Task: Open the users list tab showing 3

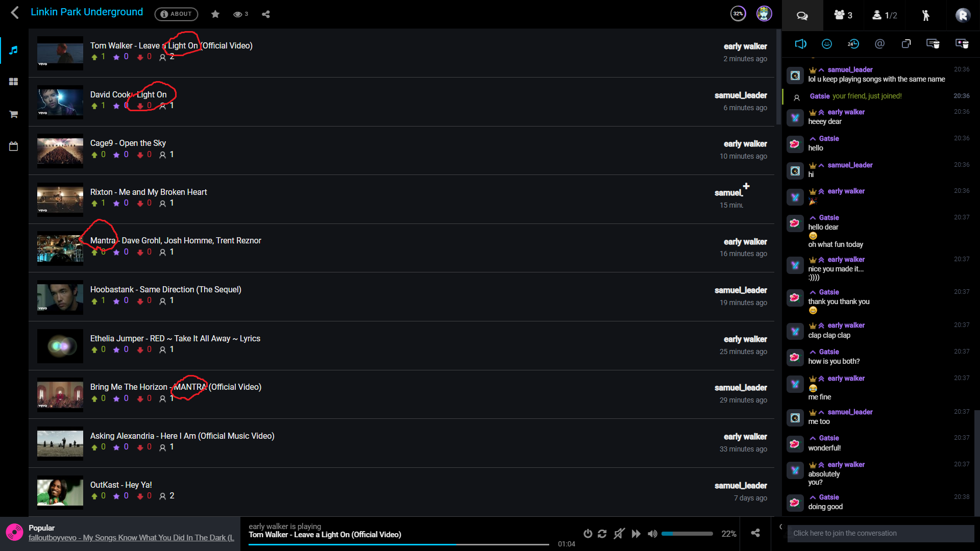Action: 843,15
